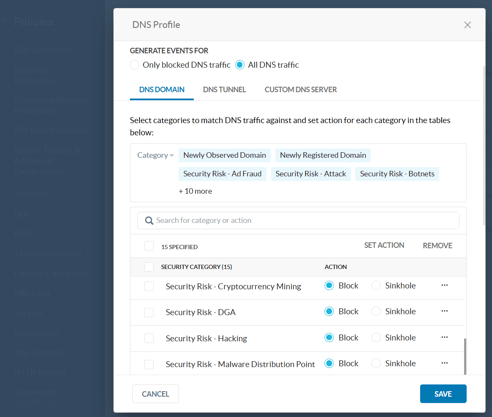The image size is (492, 417).
Task: Switch to the DNS Tunnel tab
Action: pyautogui.click(x=224, y=89)
